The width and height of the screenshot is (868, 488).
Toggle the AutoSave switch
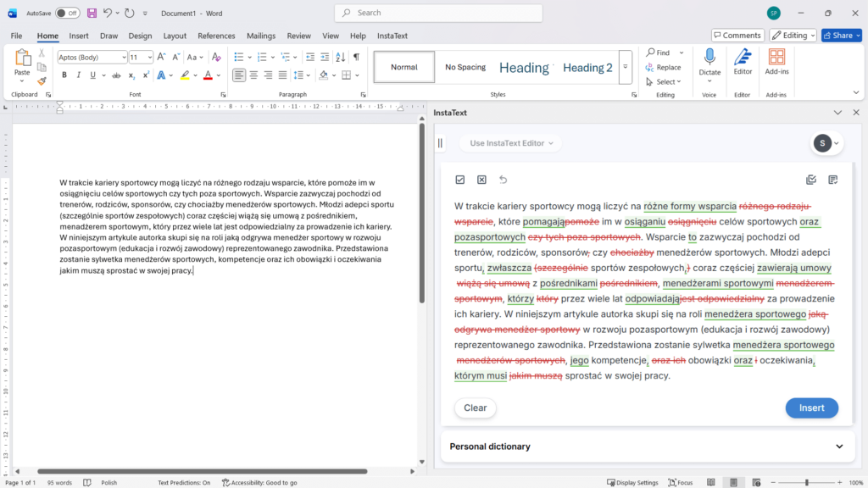coord(67,13)
